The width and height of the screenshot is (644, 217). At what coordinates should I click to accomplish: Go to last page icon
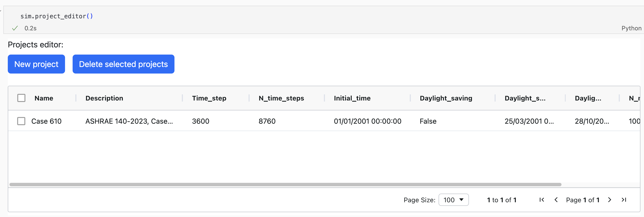click(624, 200)
